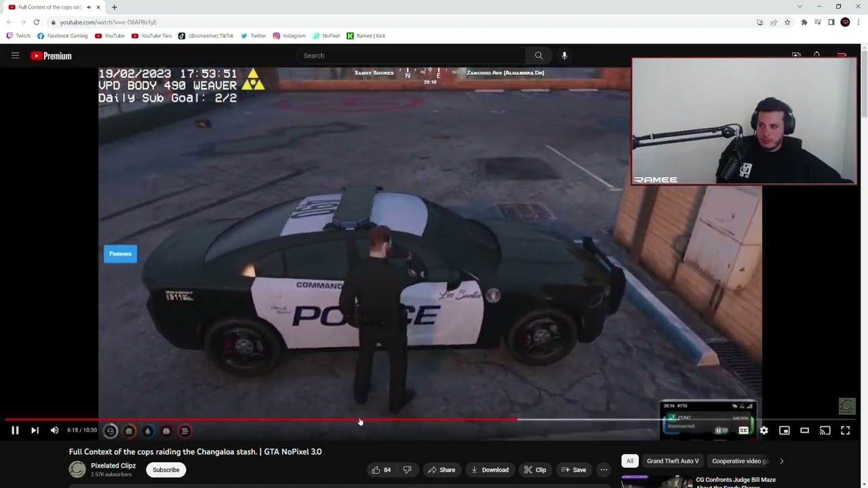Click the orange-ringed extension icon in player
Screen dimensions: 868x488
pos(129,431)
